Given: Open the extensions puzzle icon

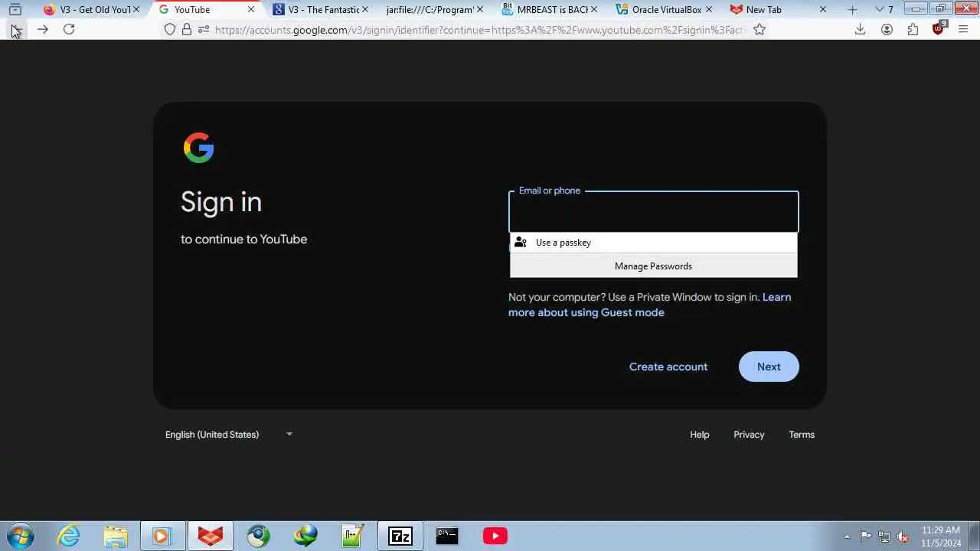Looking at the screenshot, I should pyautogui.click(x=913, y=29).
